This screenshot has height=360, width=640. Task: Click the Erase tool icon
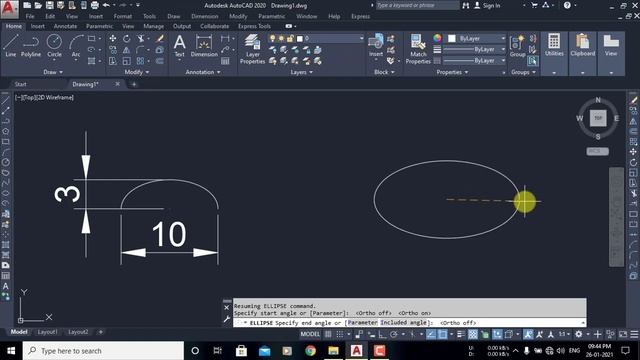click(x=160, y=38)
